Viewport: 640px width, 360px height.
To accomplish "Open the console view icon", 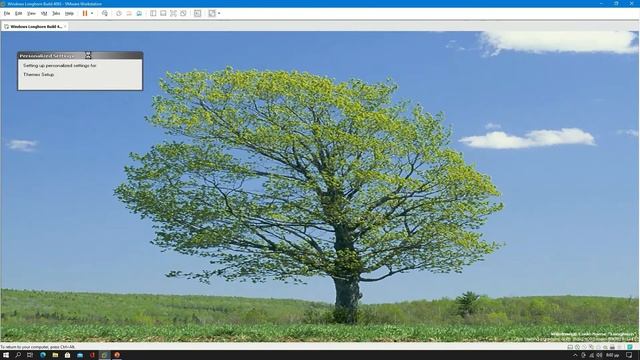I will click(198, 13).
